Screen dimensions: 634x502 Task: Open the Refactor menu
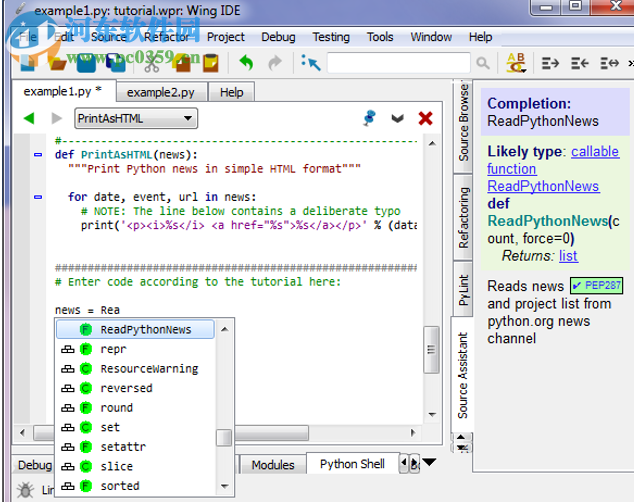click(166, 37)
